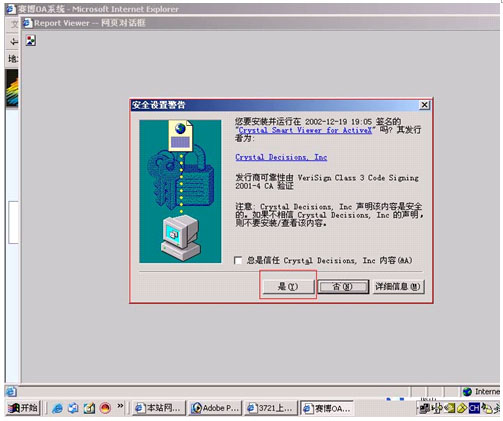Viewport: 503px width, 421px height.
Task: Switch to 赛博OA... taskbar window
Action: point(327,408)
